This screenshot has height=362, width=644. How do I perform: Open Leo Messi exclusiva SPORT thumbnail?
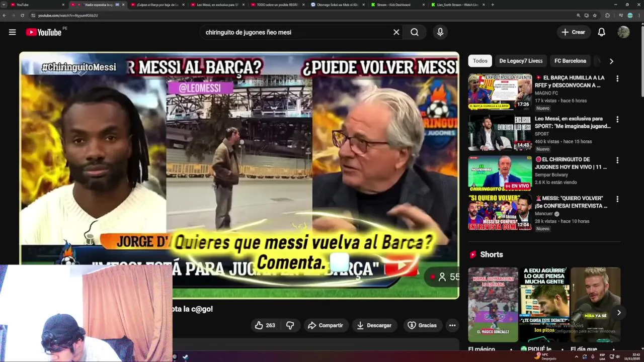pyautogui.click(x=500, y=133)
